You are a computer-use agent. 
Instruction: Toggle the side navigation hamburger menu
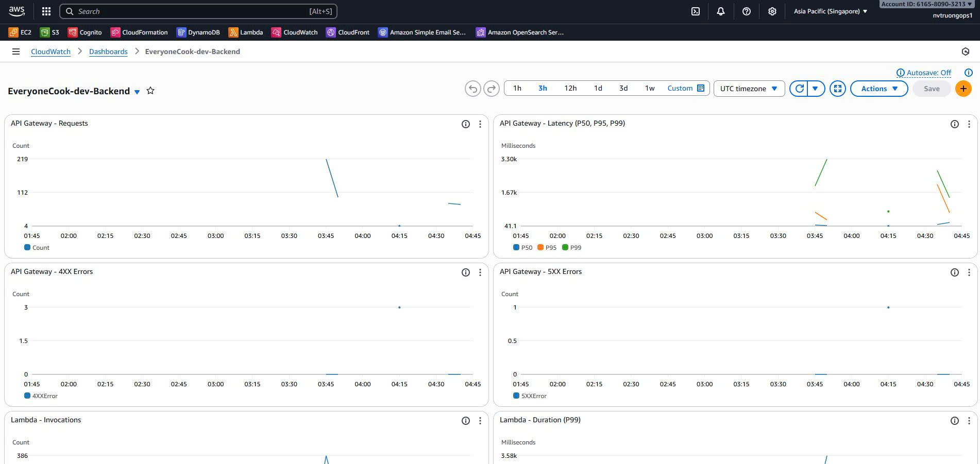(x=16, y=51)
